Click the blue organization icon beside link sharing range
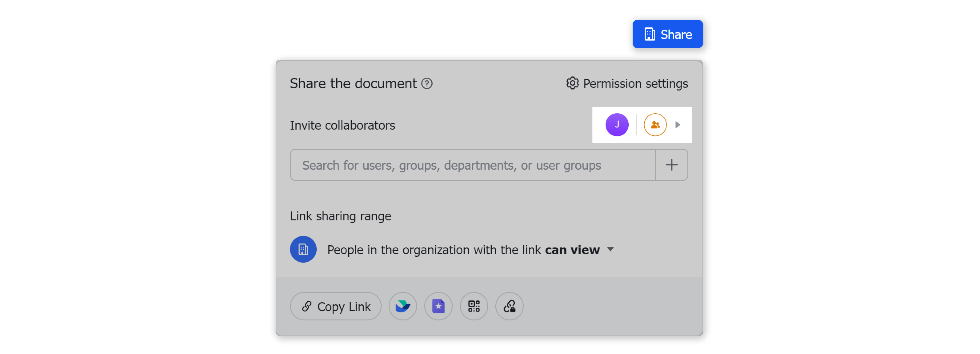 (x=303, y=249)
